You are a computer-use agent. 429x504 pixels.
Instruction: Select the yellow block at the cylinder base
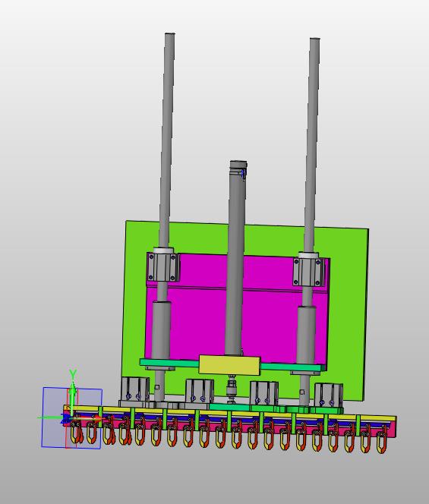(229, 365)
